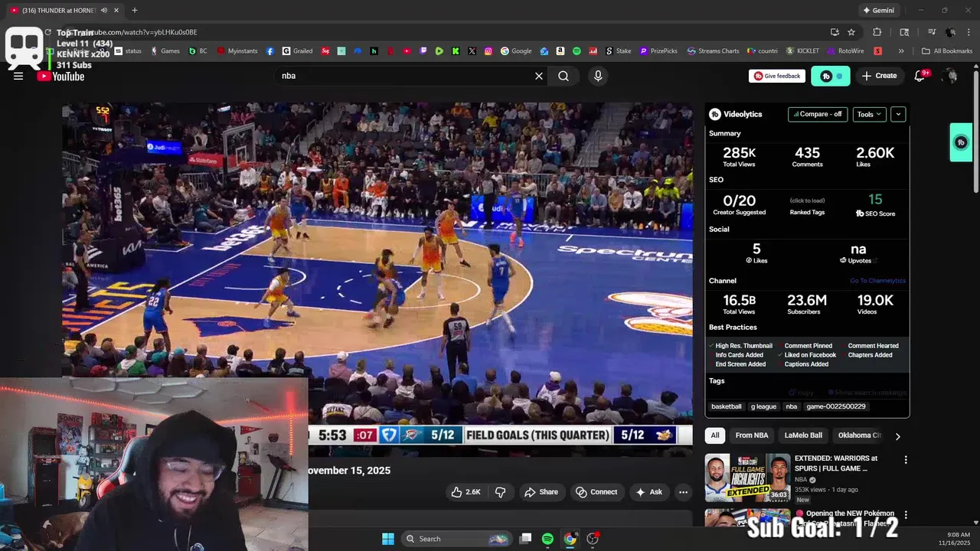980x551 pixels.
Task: Click the Ask button
Action: (648, 492)
